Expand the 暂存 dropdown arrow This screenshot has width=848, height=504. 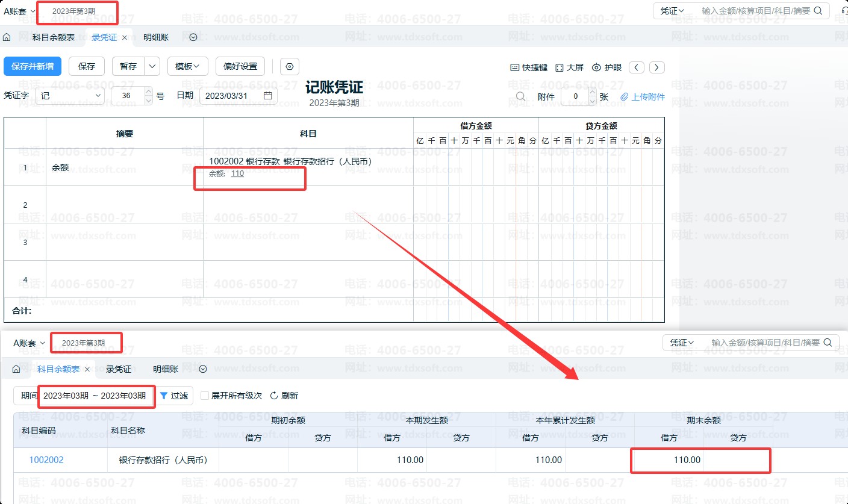152,66
